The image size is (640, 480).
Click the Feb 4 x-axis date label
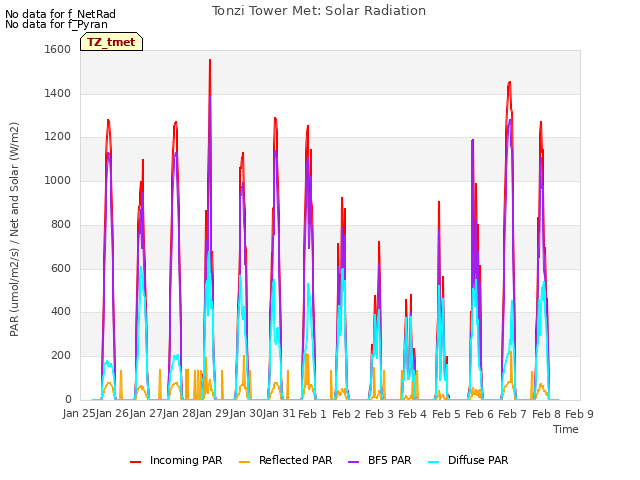point(412,414)
